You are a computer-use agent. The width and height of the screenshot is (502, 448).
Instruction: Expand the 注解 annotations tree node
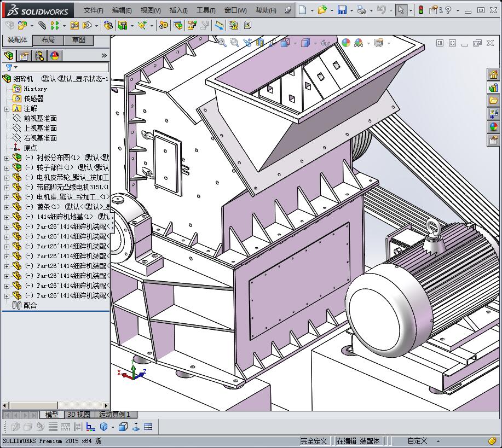pyautogui.click(x=7, y=109)
